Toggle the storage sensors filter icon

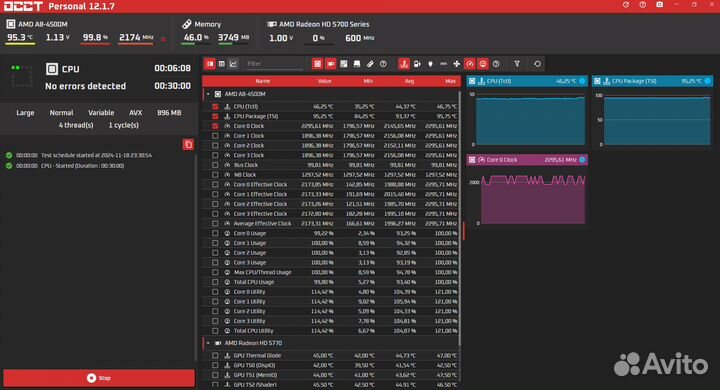coord(357,64)
